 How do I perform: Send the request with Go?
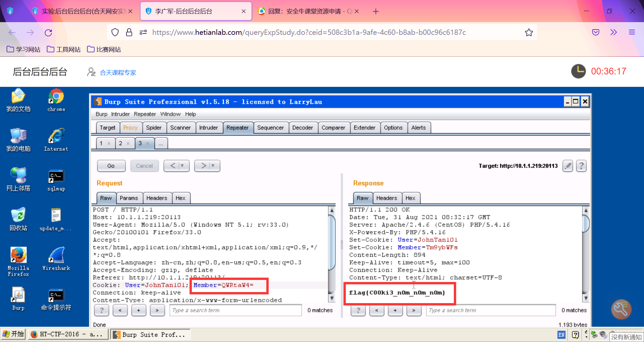[111, 166]
